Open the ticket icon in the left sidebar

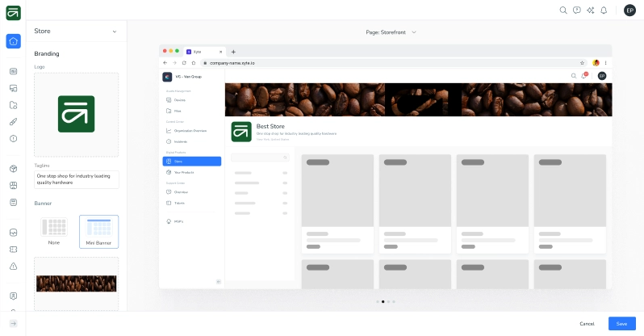tap(13, 250)
